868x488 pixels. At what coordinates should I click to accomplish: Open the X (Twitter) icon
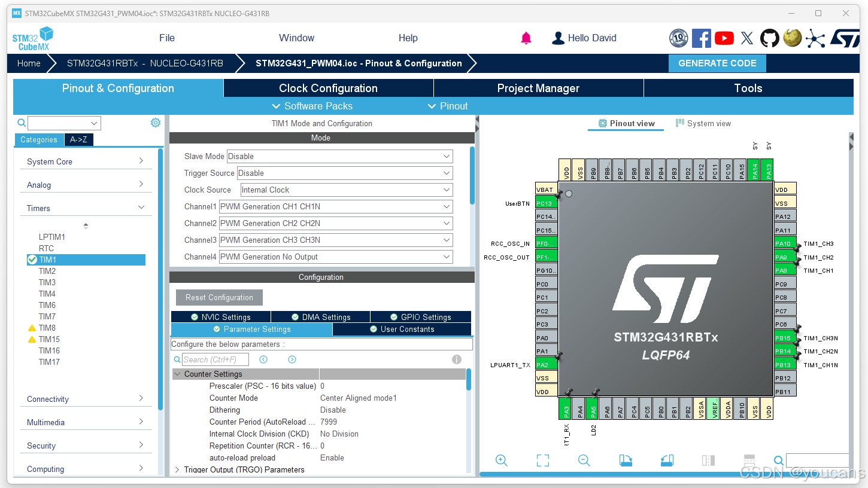747,38
